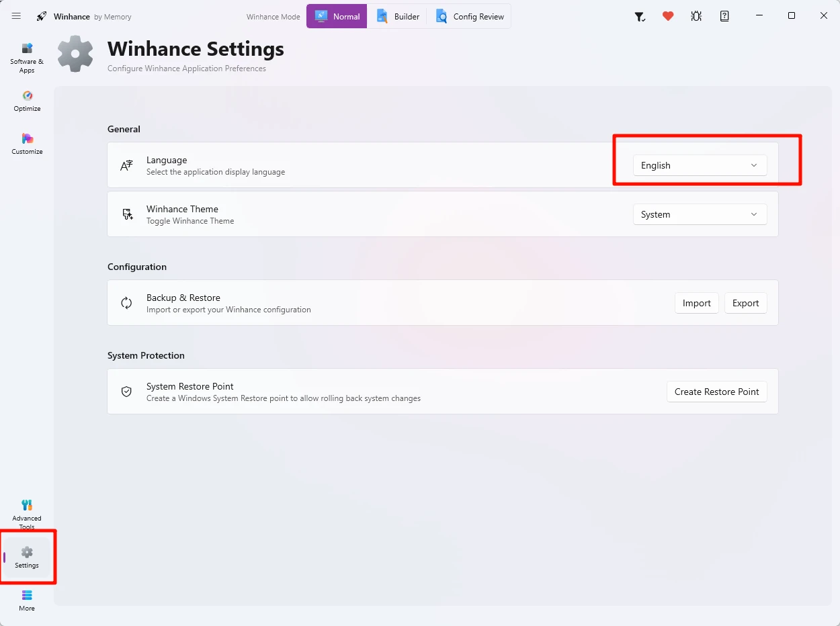The width and height of the screenshot is (840, 626).
Task: Click the bug report icon
Action: [696, 16]
